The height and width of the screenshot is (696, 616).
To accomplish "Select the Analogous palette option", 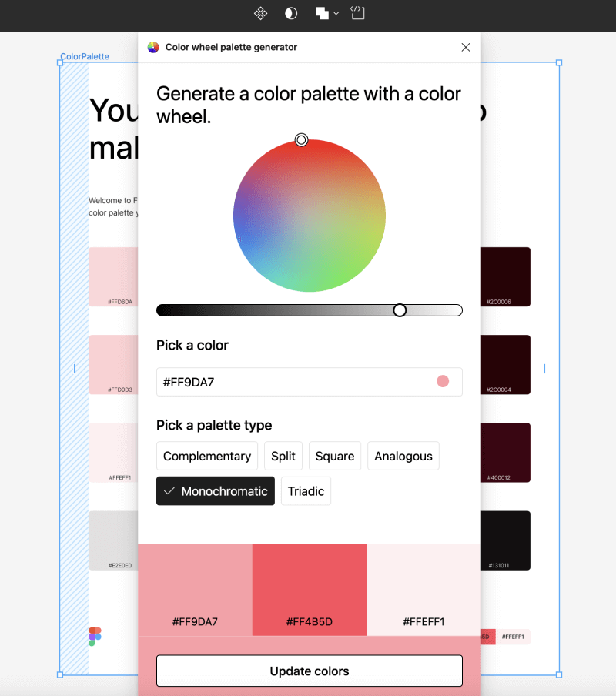I will point(403,456).
